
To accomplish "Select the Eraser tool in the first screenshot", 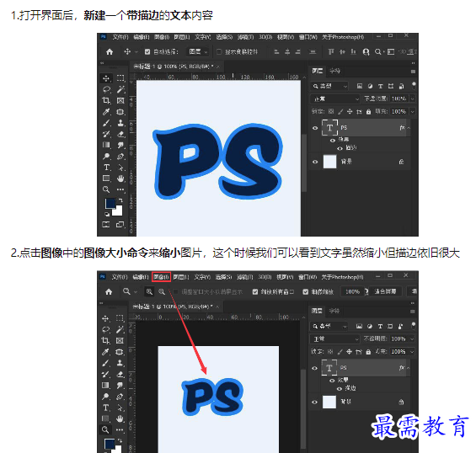I will point(120,134).
